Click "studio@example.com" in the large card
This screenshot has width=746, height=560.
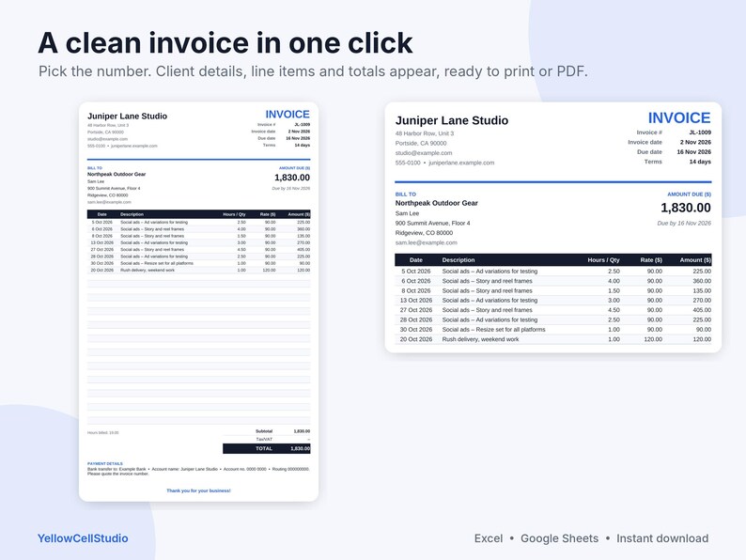(x=424, y=153)
